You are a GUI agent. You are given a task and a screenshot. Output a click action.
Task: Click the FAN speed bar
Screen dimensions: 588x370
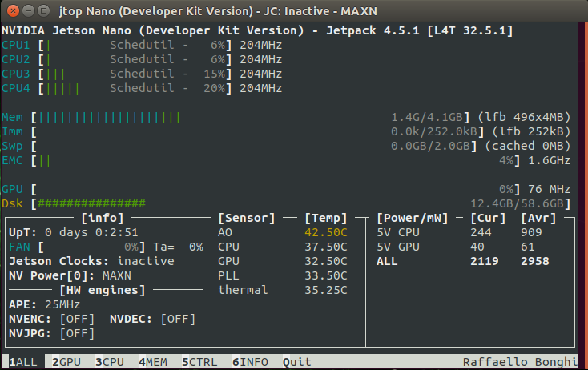pos(92,247)
